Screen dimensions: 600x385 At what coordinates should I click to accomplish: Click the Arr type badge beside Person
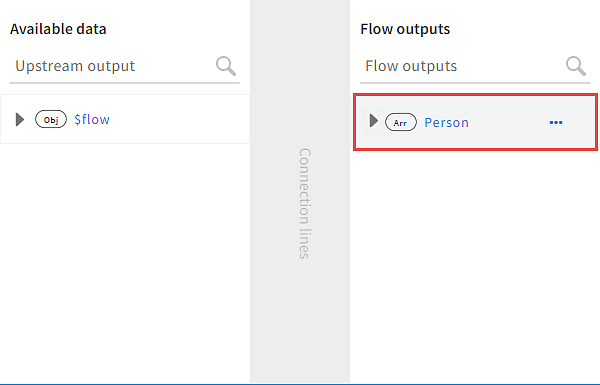coord(401,122)
